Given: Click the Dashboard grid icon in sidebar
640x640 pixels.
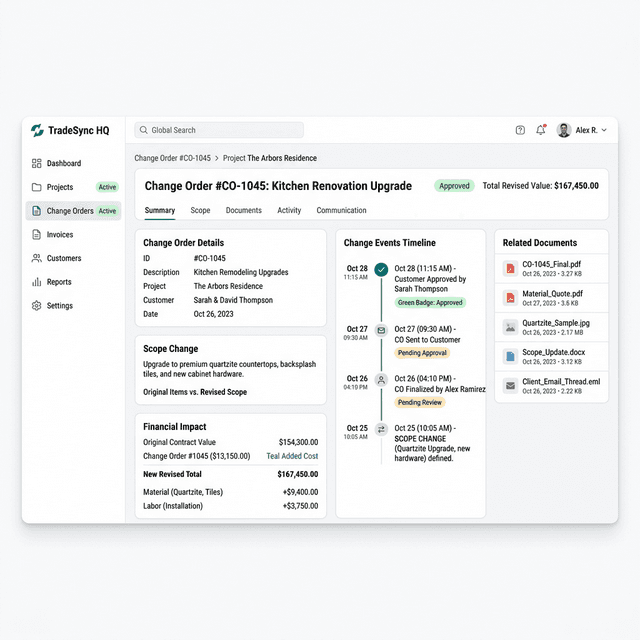Looking at the screenshot, I should click(x=37, y=163).
